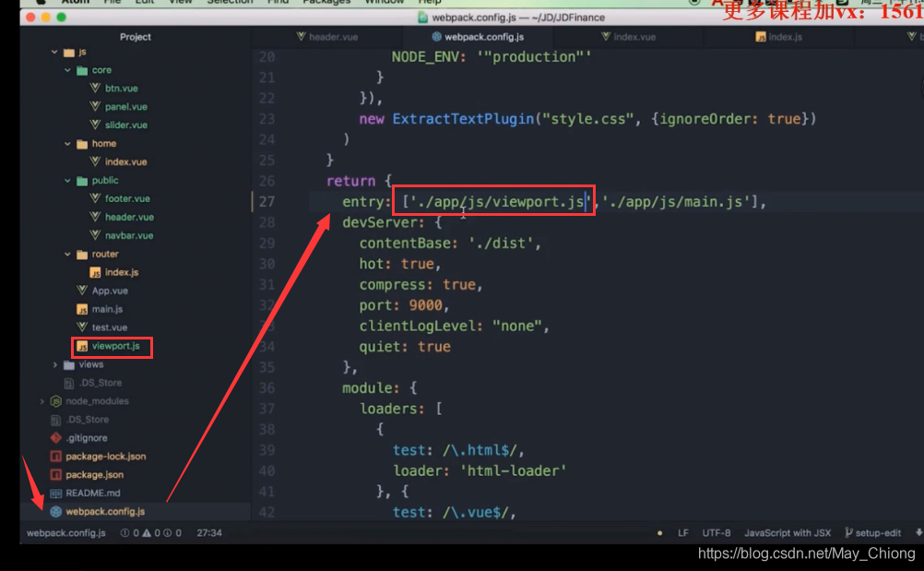
Task: Switch to the header.vue tab
Action: point(327,37)
